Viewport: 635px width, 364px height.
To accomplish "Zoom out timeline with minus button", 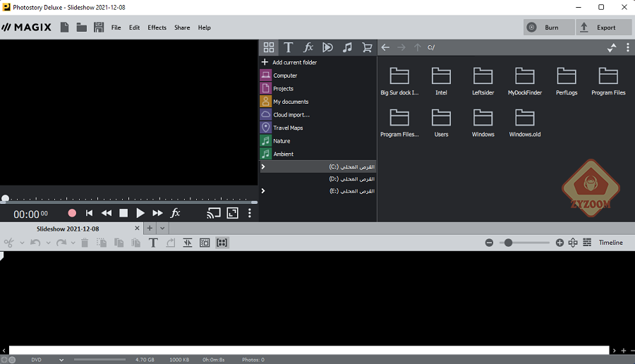I will (489, 243).
